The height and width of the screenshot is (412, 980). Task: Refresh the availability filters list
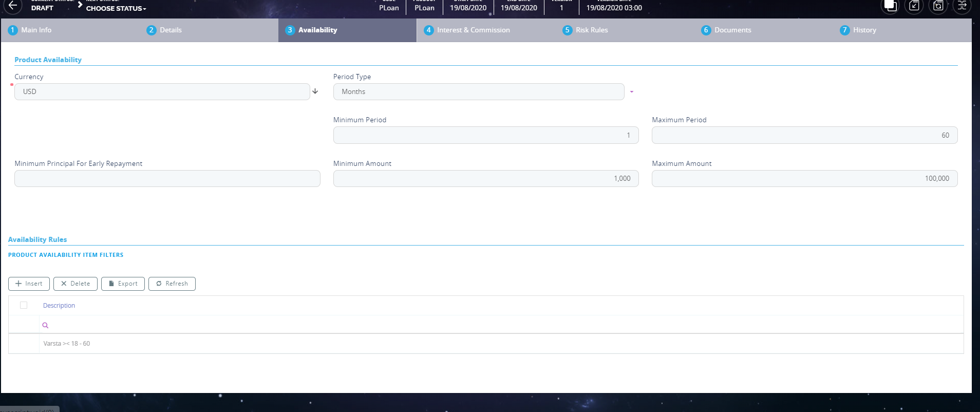pyautogui.click(x=172, y=284)
